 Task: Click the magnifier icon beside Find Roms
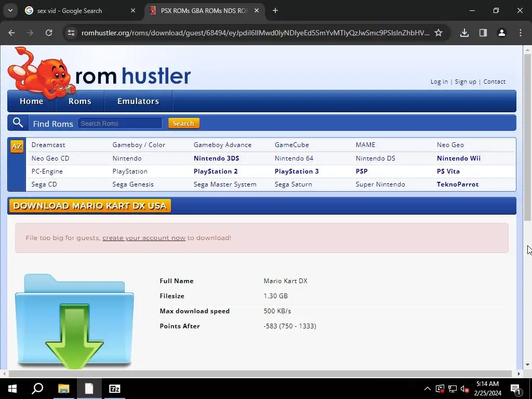[x=18, y=123]
